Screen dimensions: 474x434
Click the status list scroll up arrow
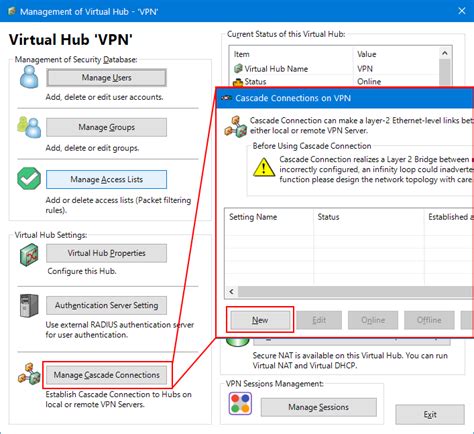[445, 53]
